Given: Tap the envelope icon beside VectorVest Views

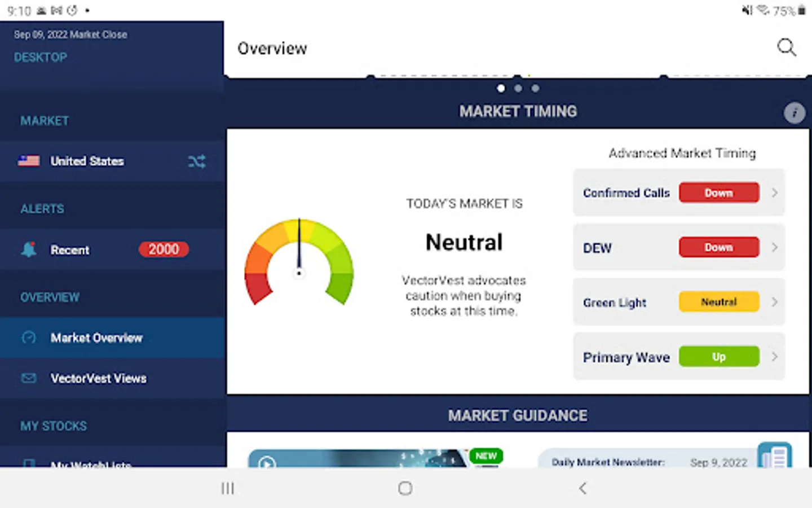Looking at the screenshot, I should [29, 378].
